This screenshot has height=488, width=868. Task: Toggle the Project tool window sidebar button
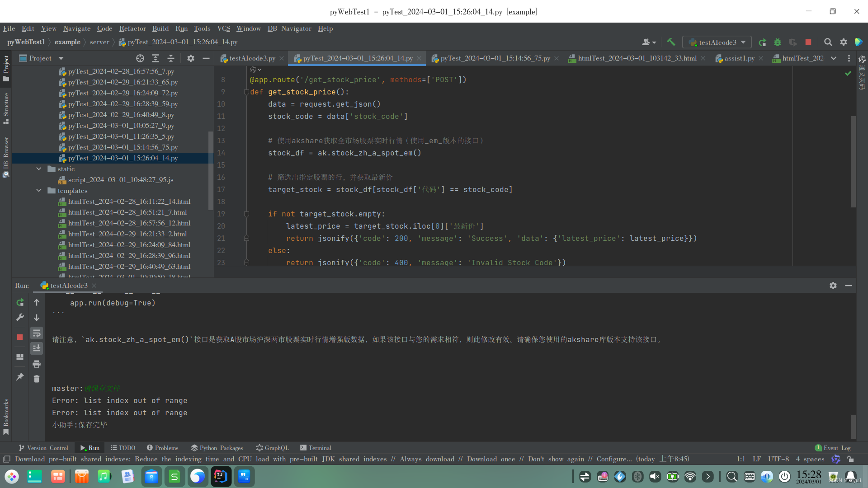(x=6, y=69)
